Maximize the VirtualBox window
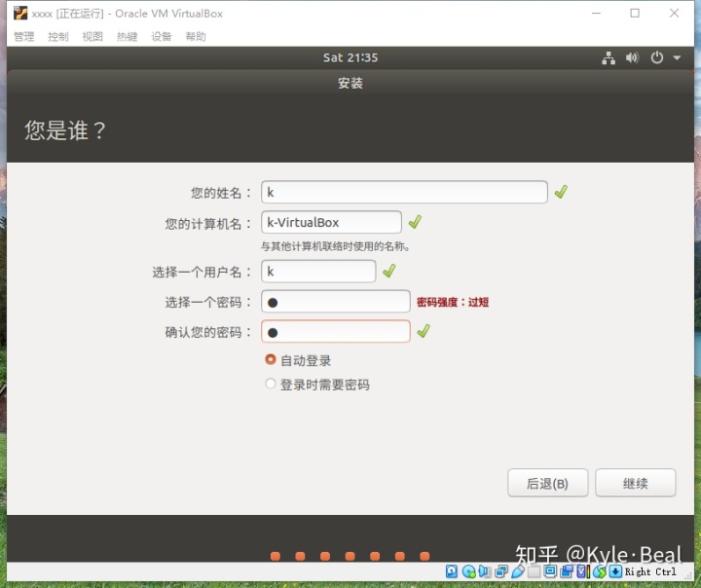This screenshot has width=701, height=588. [x=635, y=14]
